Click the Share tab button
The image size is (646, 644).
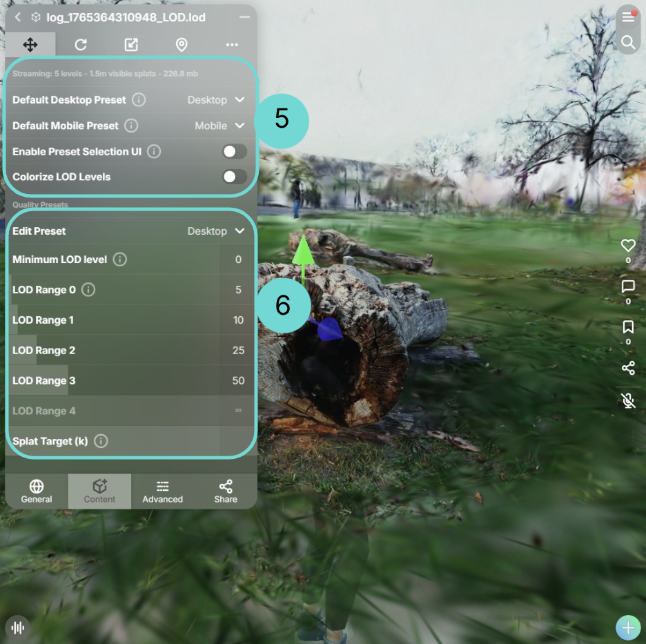[226, 491]
